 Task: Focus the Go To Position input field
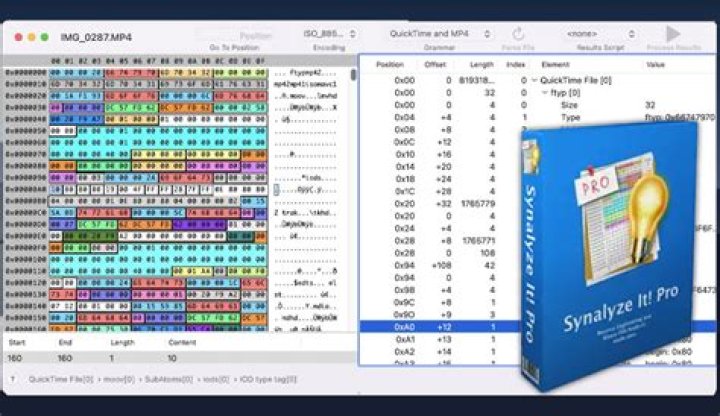click(x=235, y=35)
